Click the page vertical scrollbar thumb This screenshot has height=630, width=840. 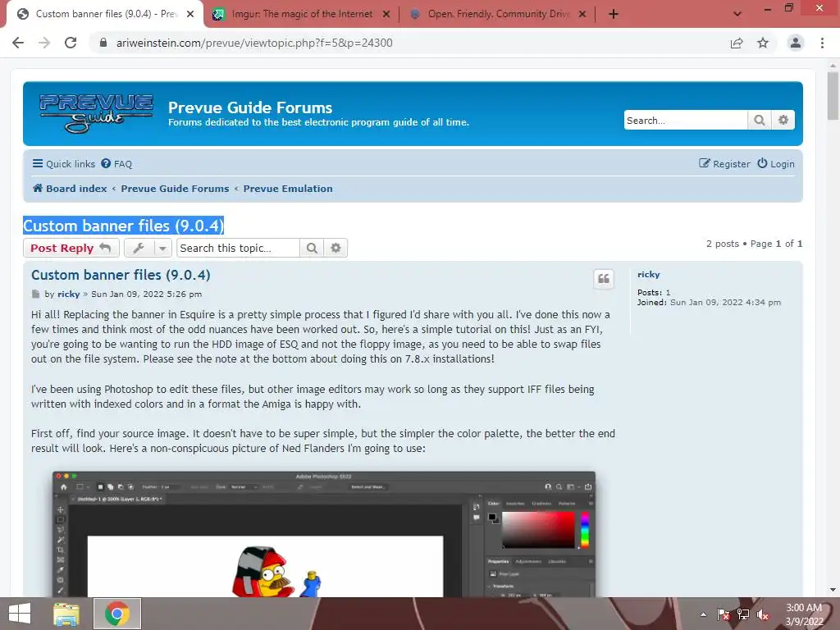(833, 95)
